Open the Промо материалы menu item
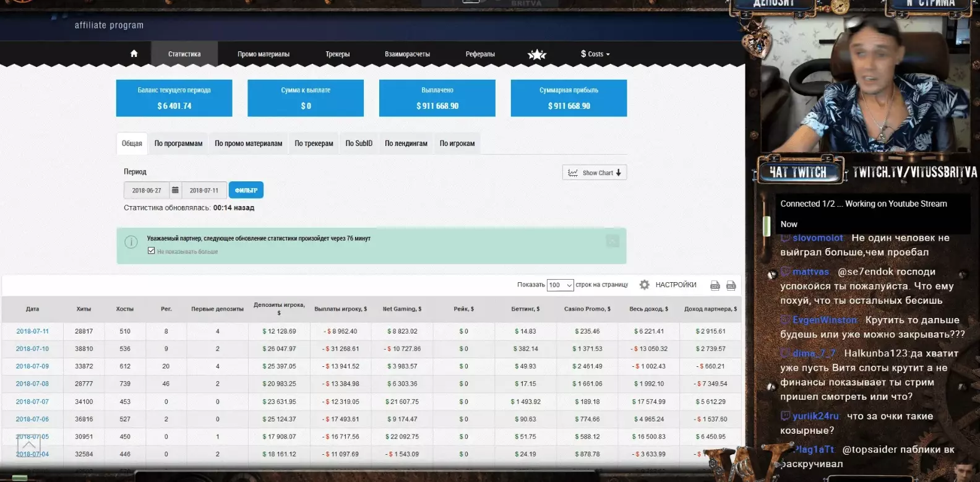980x482 pixels. pyautogui.click(x=263, y=54)
